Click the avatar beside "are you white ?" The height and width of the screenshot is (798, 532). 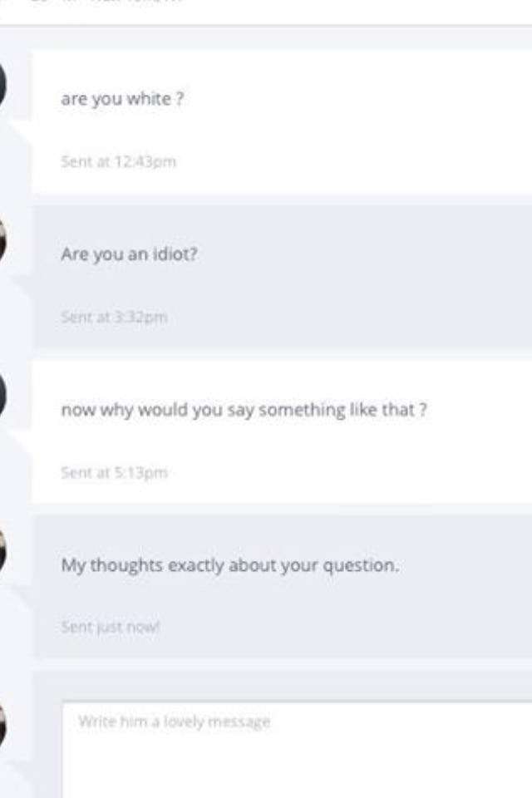pos(7,85)
